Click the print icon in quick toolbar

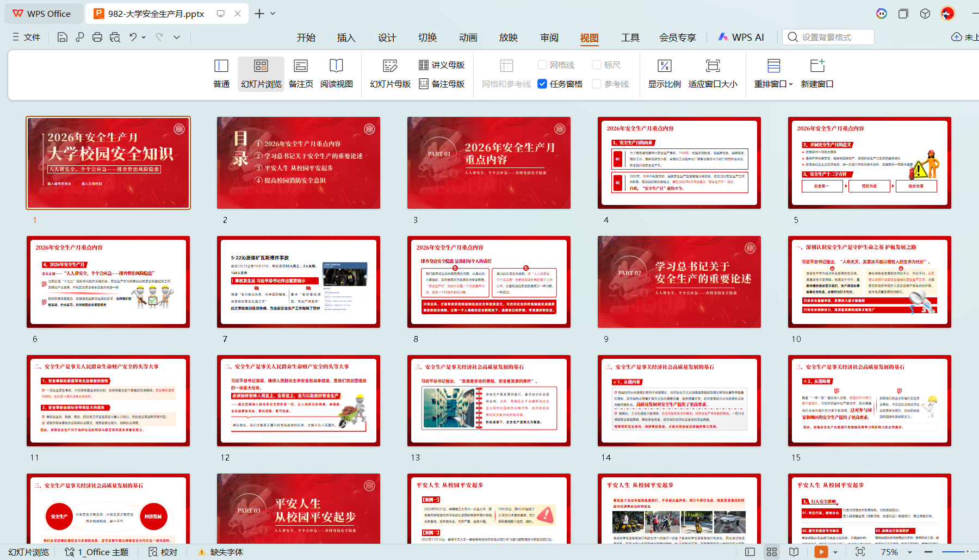point(97,37)
